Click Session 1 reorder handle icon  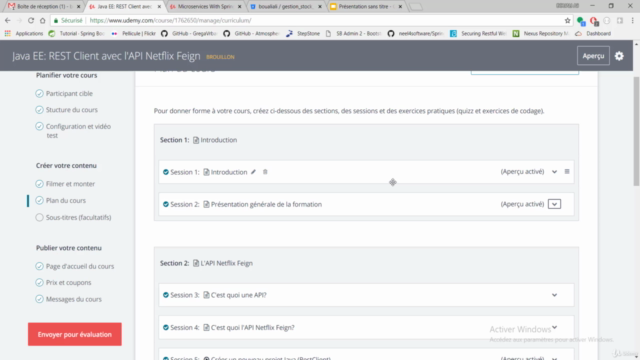[567, 171]
